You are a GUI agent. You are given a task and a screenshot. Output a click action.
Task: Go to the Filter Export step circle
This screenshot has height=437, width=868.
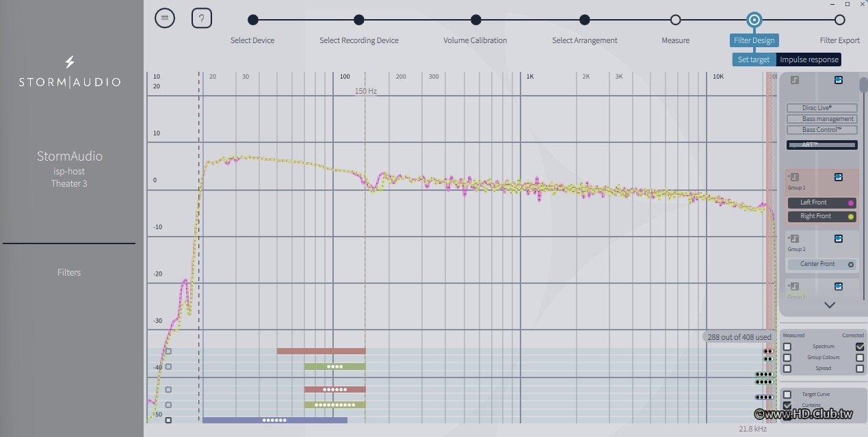coord(839,20)
